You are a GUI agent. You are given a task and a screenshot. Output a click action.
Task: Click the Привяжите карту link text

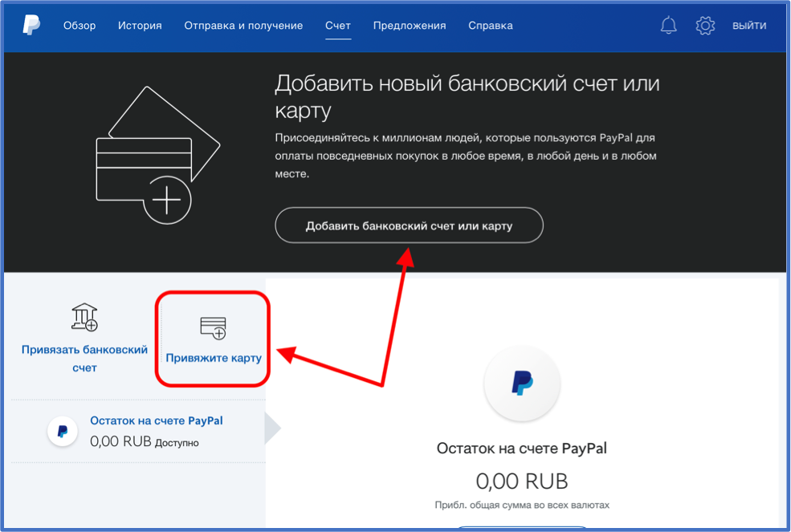(x=214, y=358)
